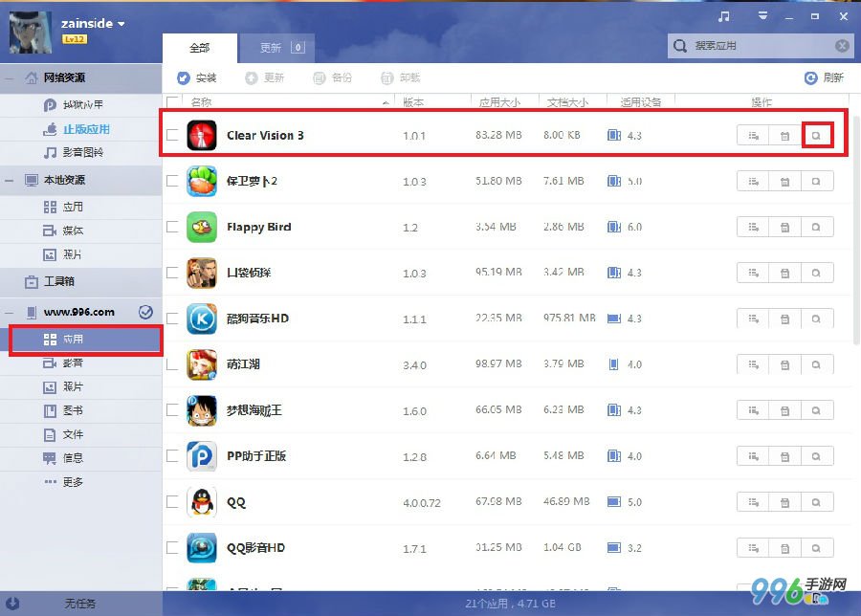Check the QQ影音HD checkbox
Image resolution: width=861 pixels, height=616 pixels.
(172, 547)
